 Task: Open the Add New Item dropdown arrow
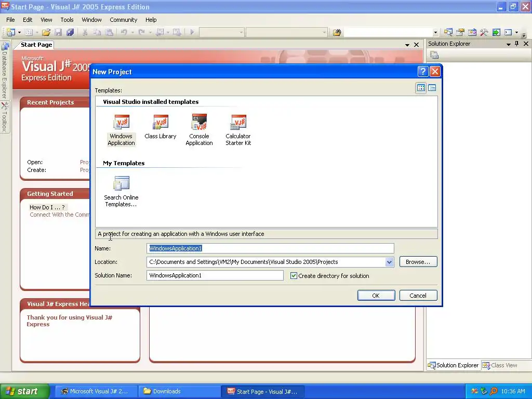point(37,32)
